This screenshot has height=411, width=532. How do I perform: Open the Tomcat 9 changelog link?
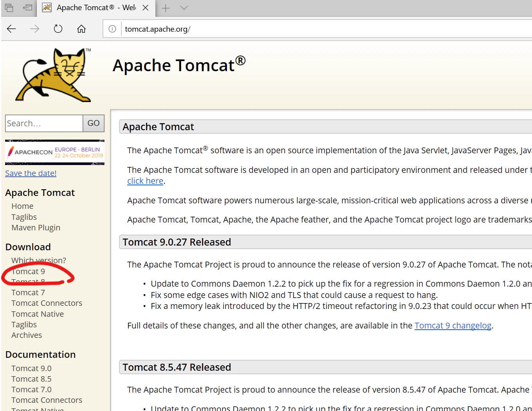click(453, 325)
